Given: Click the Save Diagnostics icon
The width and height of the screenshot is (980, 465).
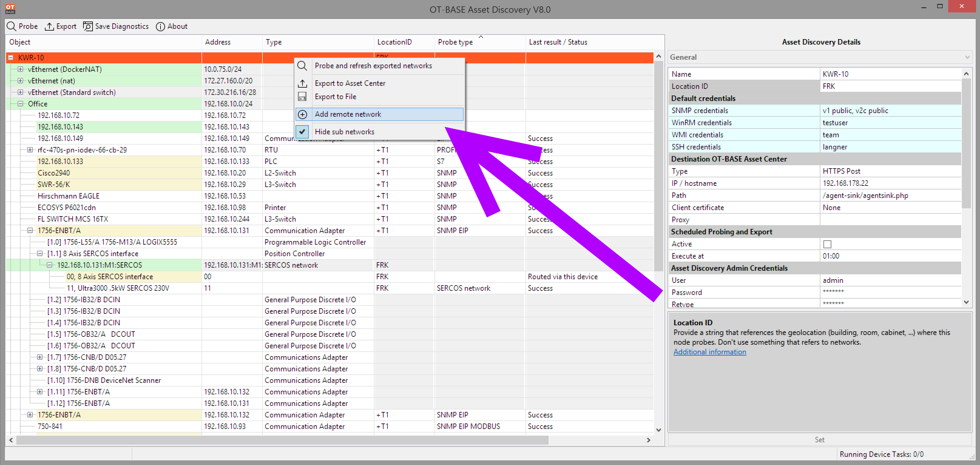Looking at the screenshot, I should (88, 26).
